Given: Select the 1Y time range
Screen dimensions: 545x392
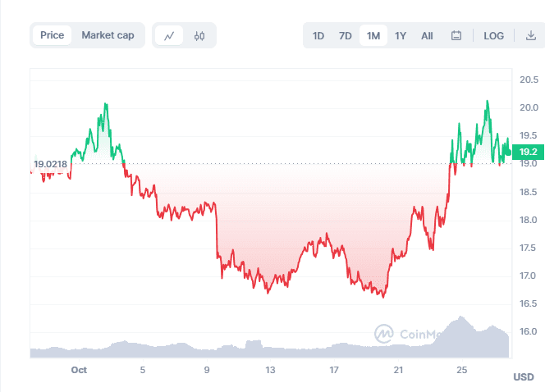Looking at the screenshot, I should (x=401, y=36).
